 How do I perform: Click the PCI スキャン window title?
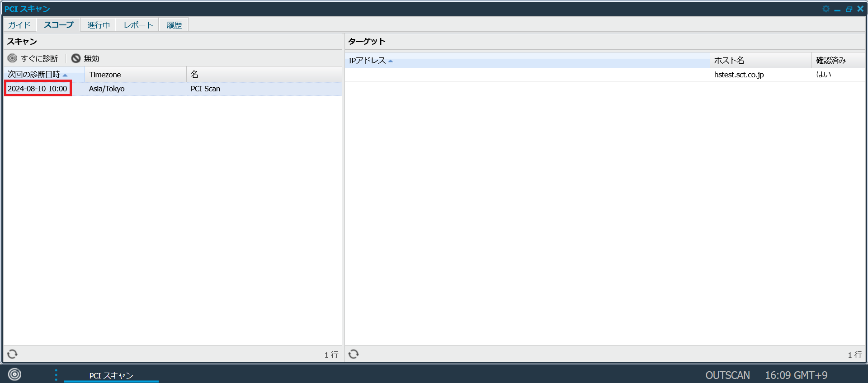point(27,9)
